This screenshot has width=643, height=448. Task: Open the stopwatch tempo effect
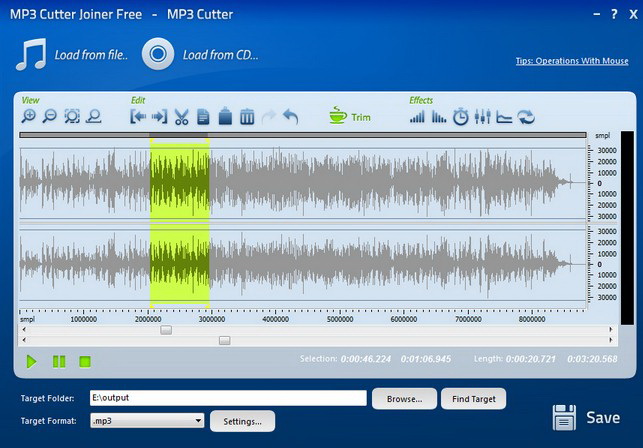(x=461, y=117)
